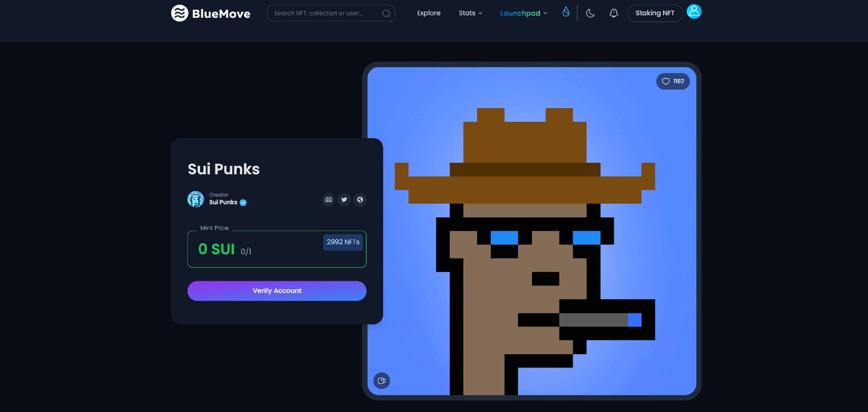Click the video icon on the artwork
This screenshot has height=412, width=868.
(381, 381)
